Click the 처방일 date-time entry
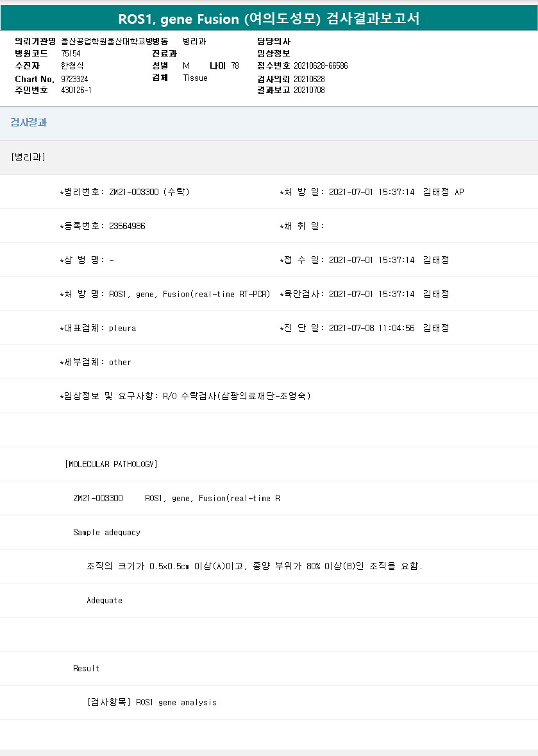This screenshot has height=756, width=538. point(371,192)
